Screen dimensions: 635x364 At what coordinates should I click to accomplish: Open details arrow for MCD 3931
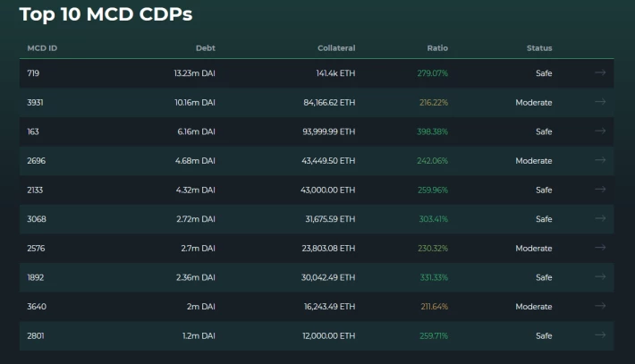(600, 102)
